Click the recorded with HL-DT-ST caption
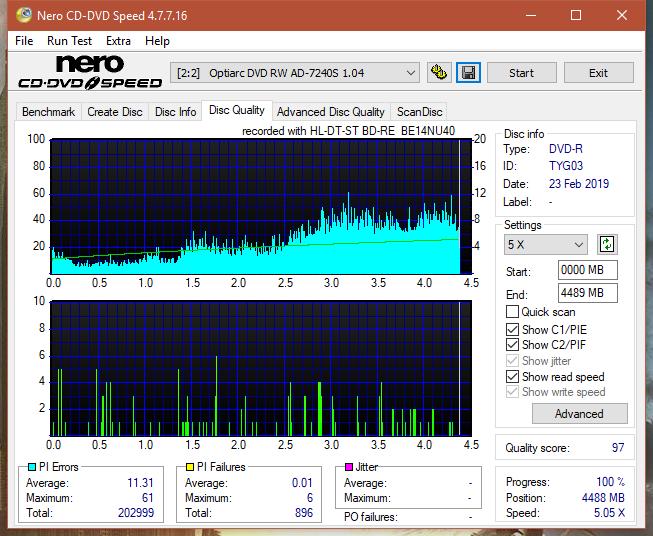 pos(348,131)
